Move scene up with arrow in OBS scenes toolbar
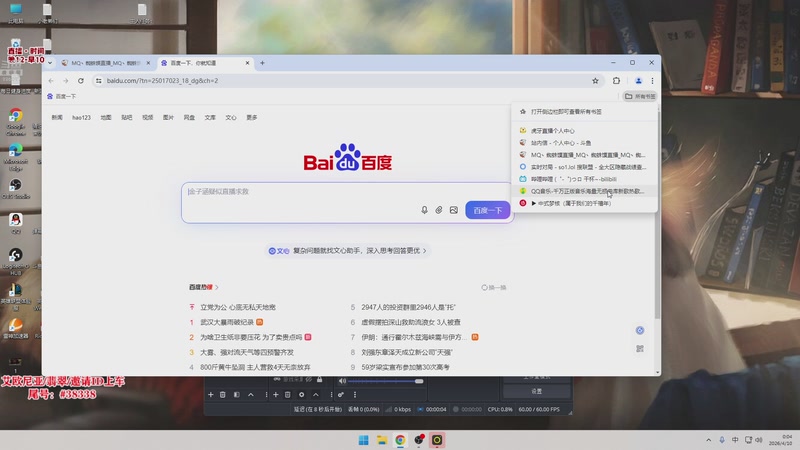The image size is (800, 450). pos(251,394)
